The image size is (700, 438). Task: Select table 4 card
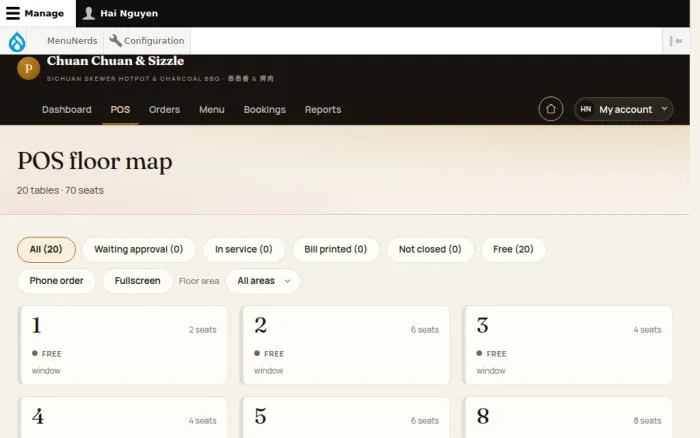(x=123, y=417)
